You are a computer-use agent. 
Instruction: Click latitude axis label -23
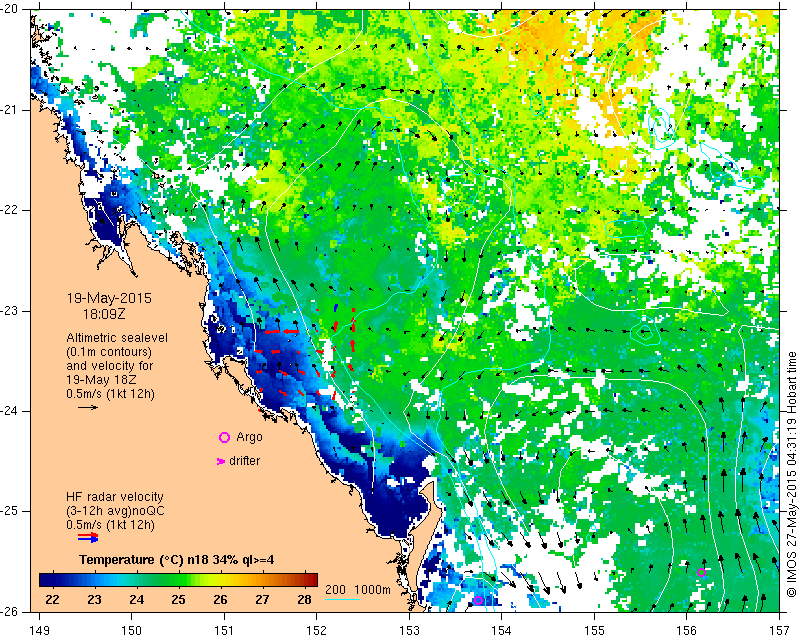point(9,311)
